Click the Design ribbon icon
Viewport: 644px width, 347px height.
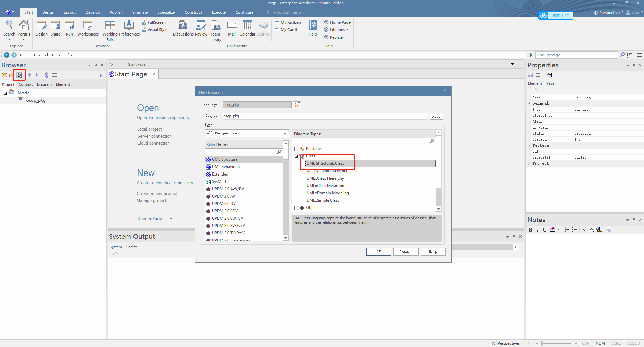[x=42, y=28]
